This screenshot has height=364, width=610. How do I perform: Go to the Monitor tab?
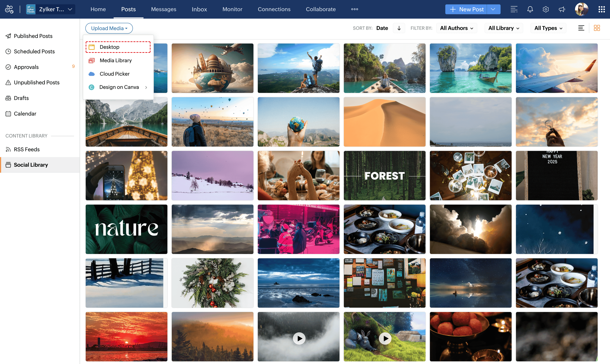pyautogui.click(x=232, y=9)
